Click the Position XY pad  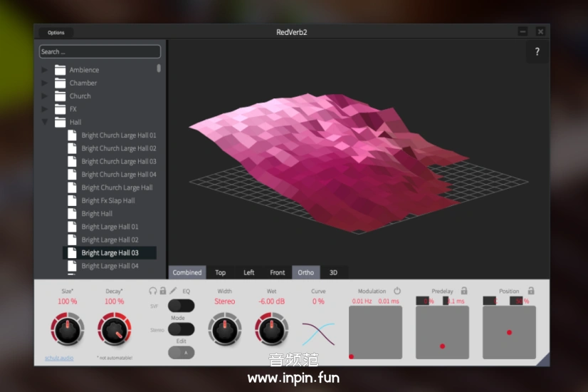[x=509, y=332]
